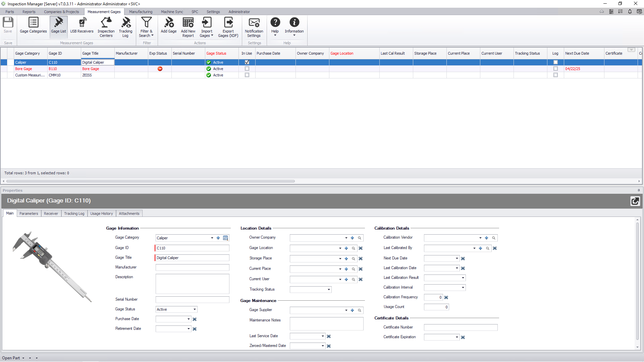Open Purchase Date date picker
Image resolution: width=644 pixels, height=362 pixels.
point(189,319)
